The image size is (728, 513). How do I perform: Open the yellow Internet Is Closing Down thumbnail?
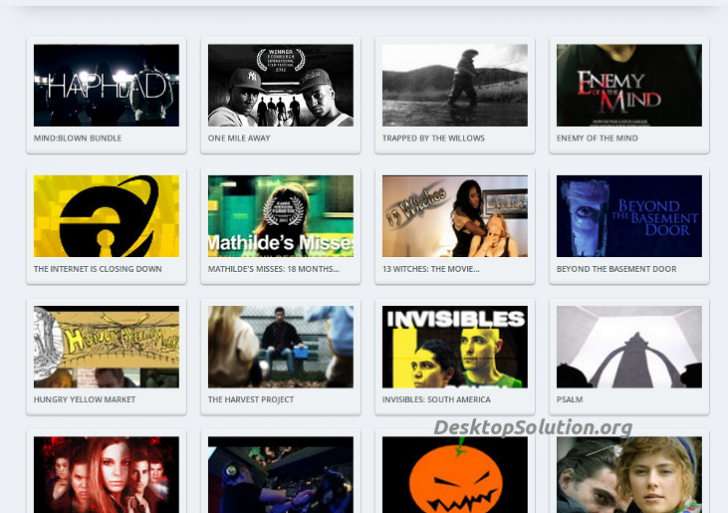click(106, 216)
